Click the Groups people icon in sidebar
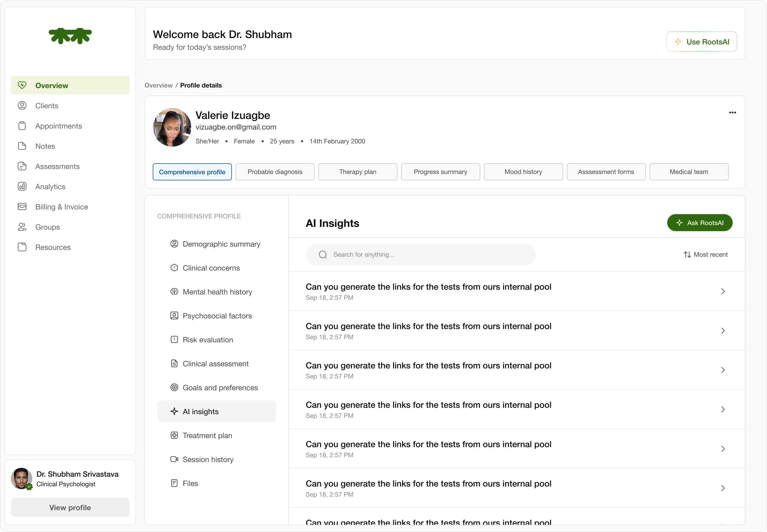 [x=22, y=227]
